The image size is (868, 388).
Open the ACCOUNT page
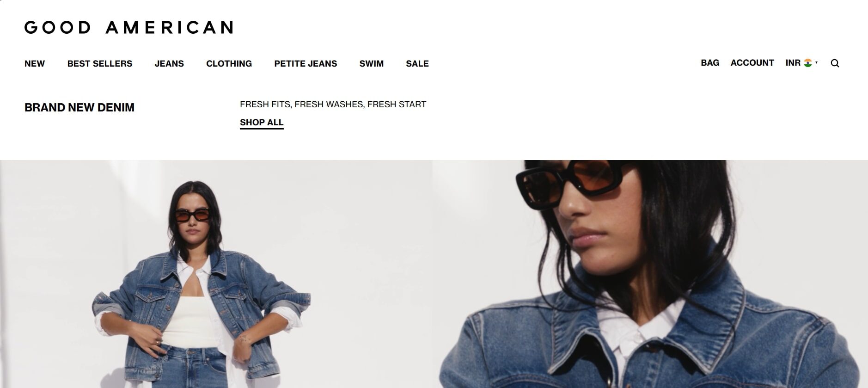[x=752, y=63]
